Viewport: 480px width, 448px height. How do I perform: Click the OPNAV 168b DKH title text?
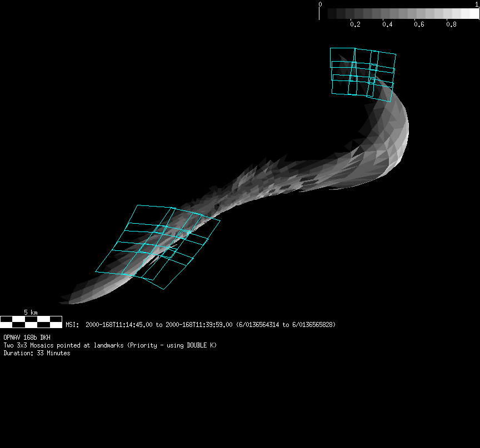27,338
